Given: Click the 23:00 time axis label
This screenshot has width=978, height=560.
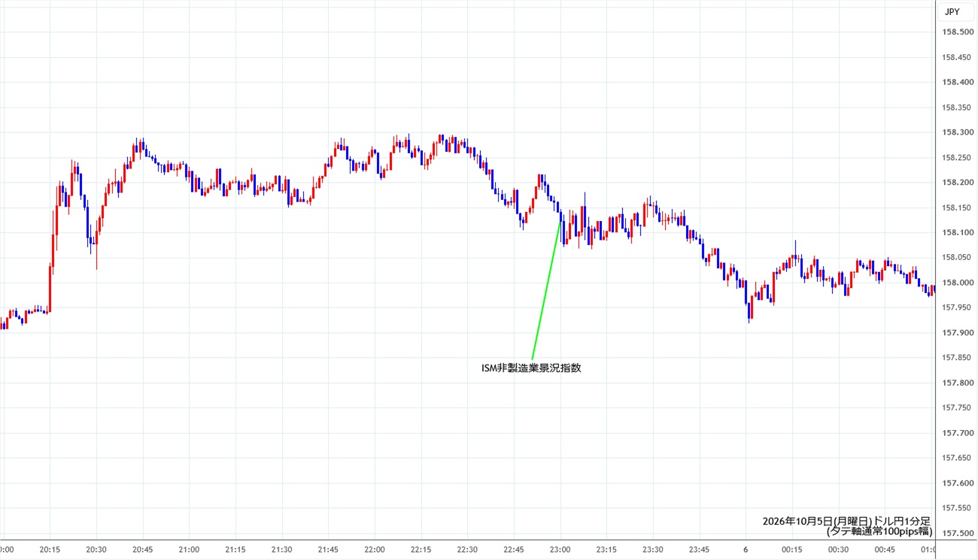Looking at the screenshot, I should (560, 549).
